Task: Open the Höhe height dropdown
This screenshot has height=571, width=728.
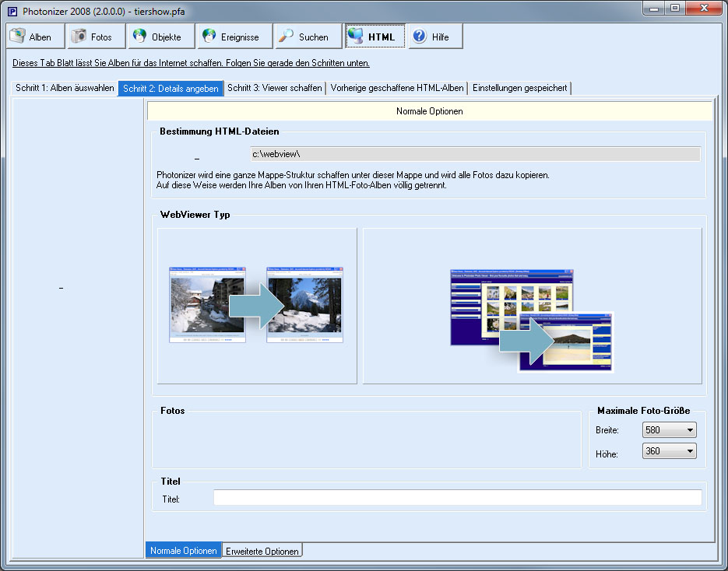Action: pyautogui.click(x=669, y=451)
